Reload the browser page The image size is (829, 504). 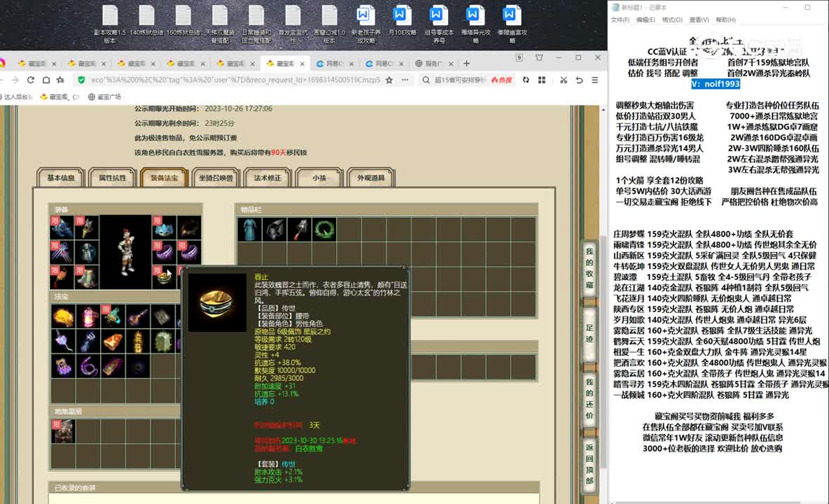point(31,80)
